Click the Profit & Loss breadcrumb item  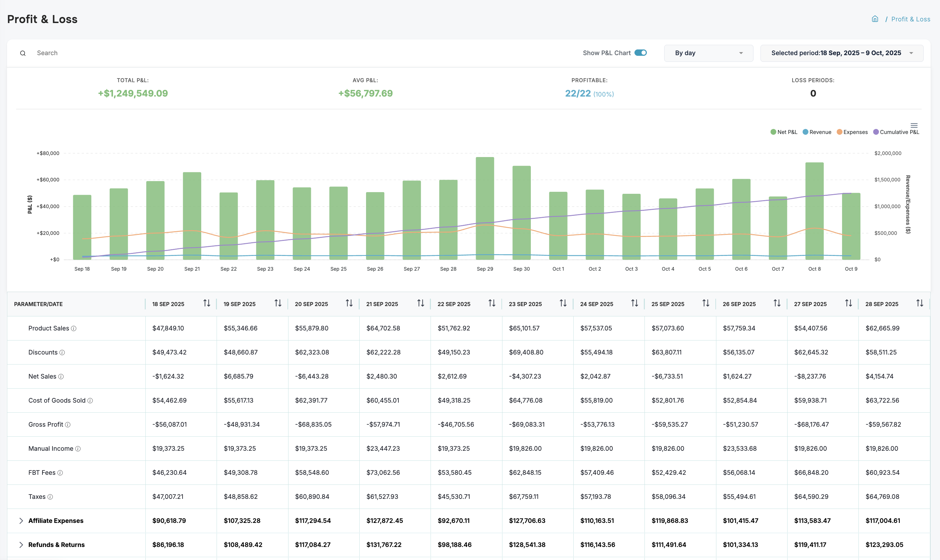click(x=911, y=18)
